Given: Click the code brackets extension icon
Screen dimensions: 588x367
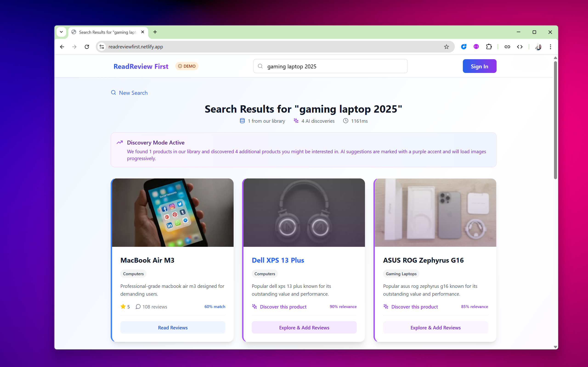Looking at the screenshot, I should (x=520, y=47).
